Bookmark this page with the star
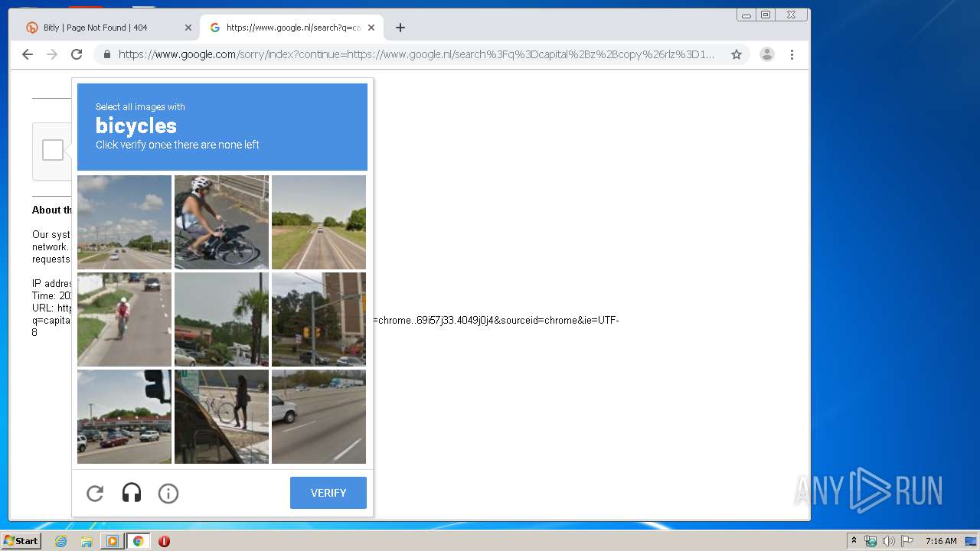 737,54
